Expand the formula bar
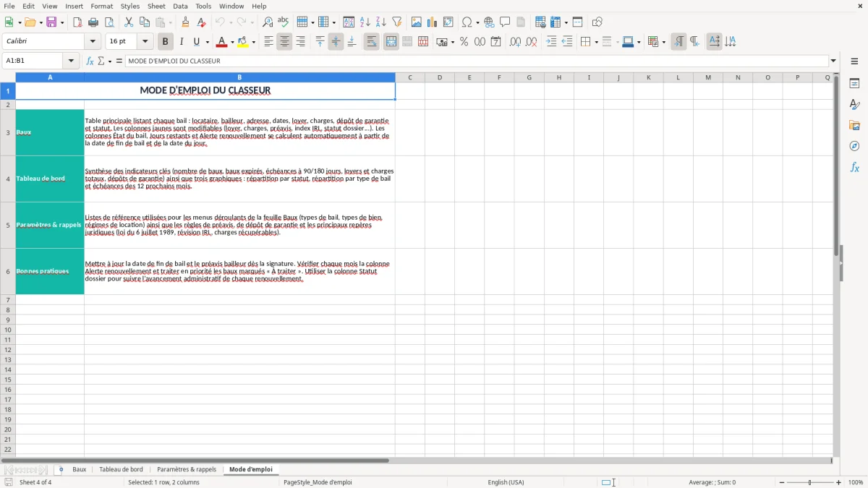 coord(833,61)
